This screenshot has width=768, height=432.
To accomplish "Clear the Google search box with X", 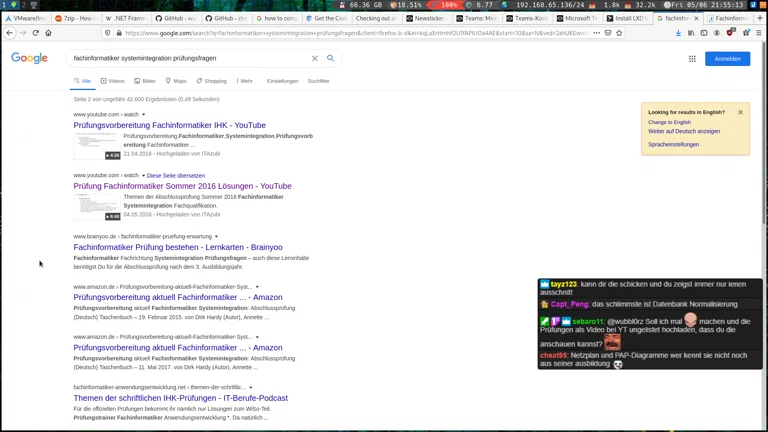I will pos(314,58).
